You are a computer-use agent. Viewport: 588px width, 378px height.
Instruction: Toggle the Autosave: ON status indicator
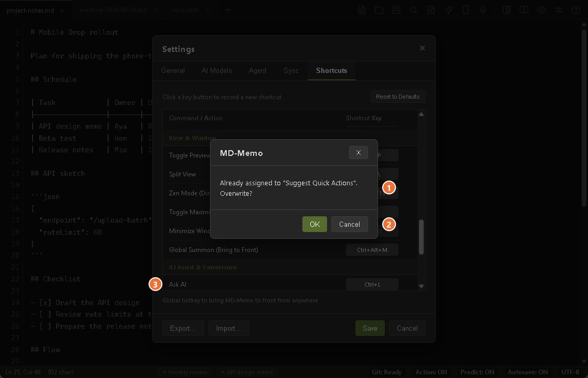coord(528,372)
